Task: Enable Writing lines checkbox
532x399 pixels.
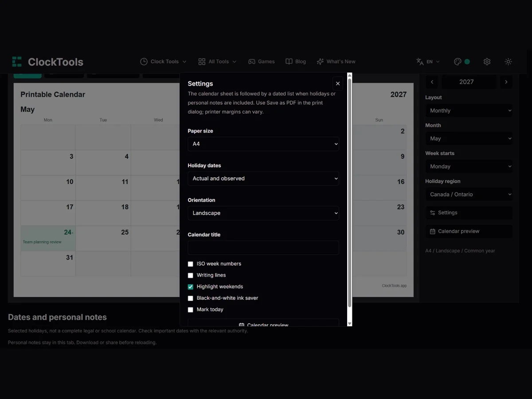Action: coord(191,275)
